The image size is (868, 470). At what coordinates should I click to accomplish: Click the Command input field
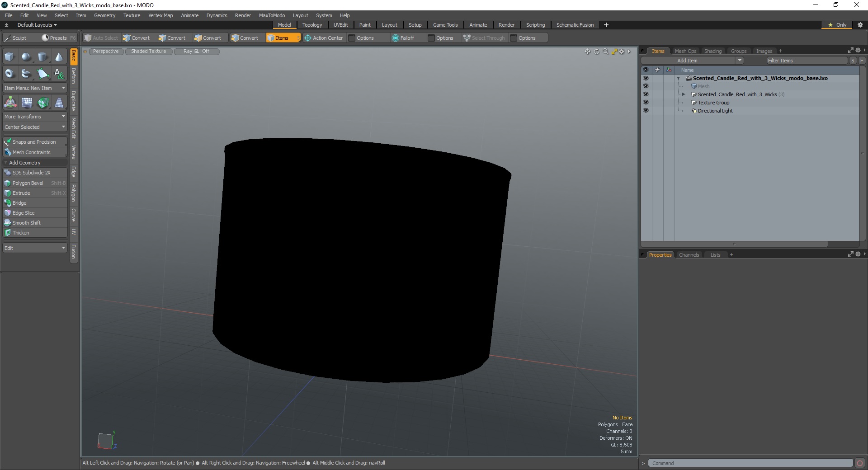coord(750,463)
